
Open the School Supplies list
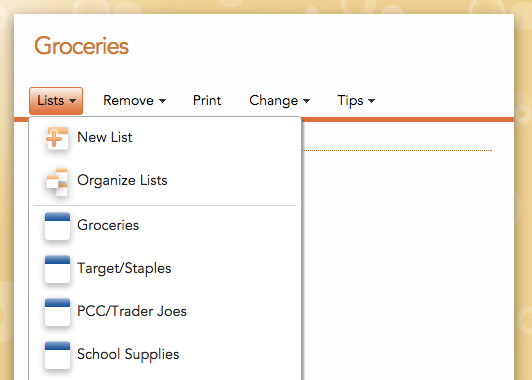tap(128, 354)
